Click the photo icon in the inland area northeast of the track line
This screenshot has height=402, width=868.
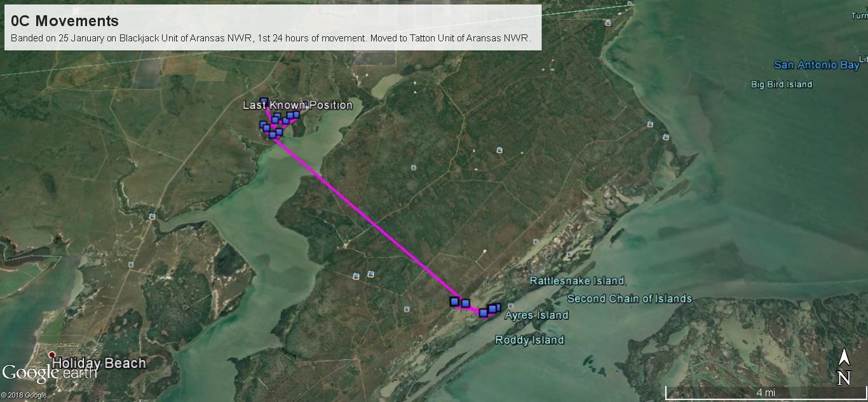coord(499,150)
